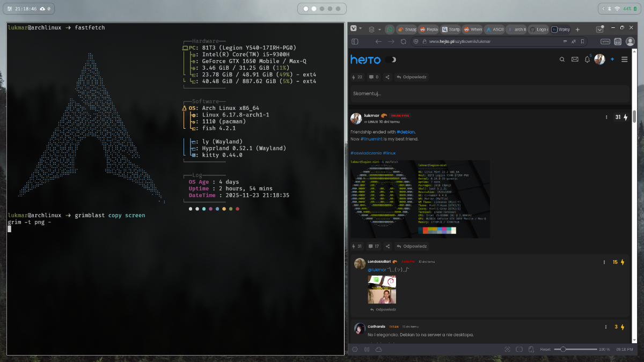
Task: Open the Vivaldi menu dropdown
Action: click(x=356, y=29)
